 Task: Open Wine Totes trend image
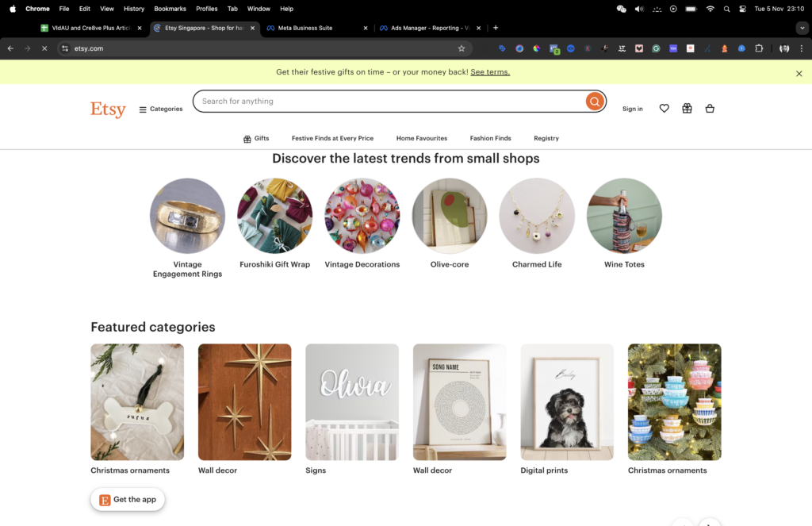[624, 216]
